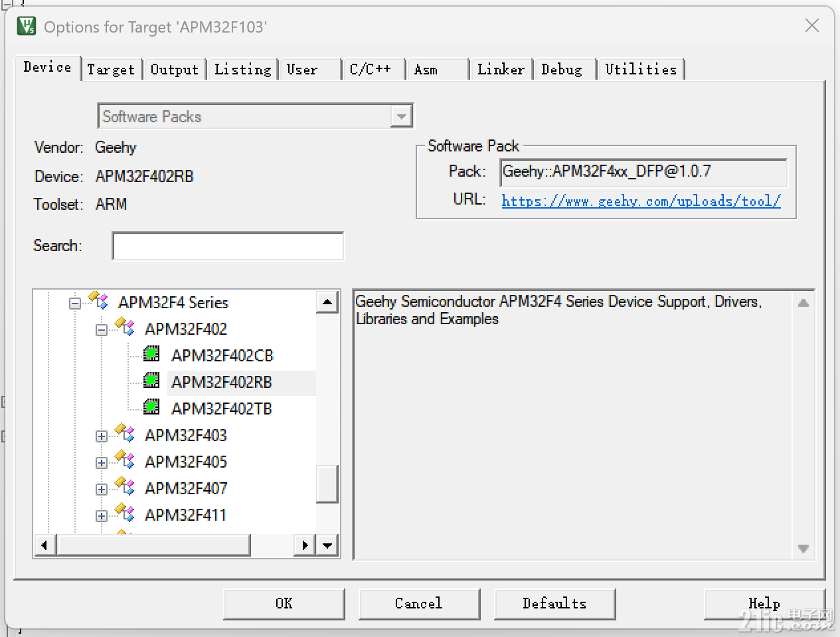Open the Listing tab
The height and width of the screenshot is (637, 840).
243,70
